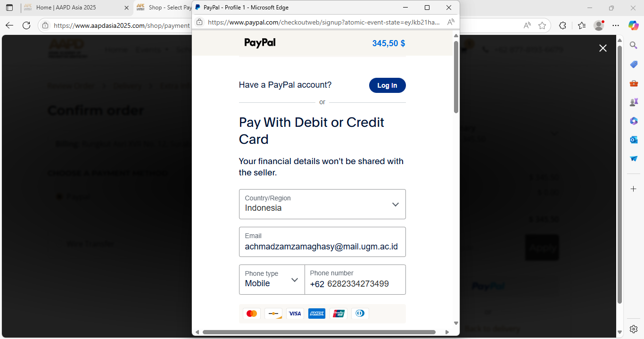The height and width of the screenshot is (339, 644).
Task: Click the Mastercard card logo icon
Action: point(252,314)
